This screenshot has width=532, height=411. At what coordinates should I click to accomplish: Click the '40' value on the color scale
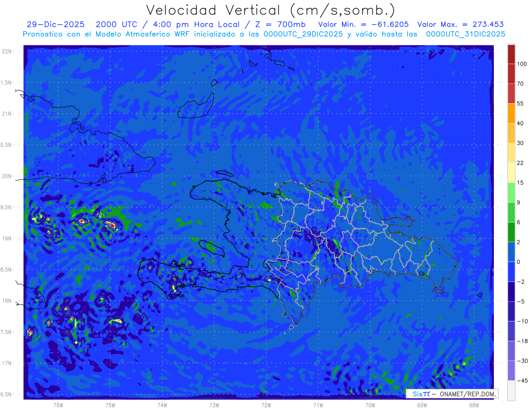pos(520,123)
